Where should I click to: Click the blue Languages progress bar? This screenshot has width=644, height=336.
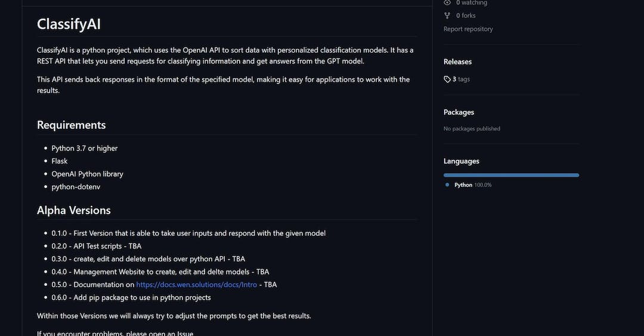511,175
